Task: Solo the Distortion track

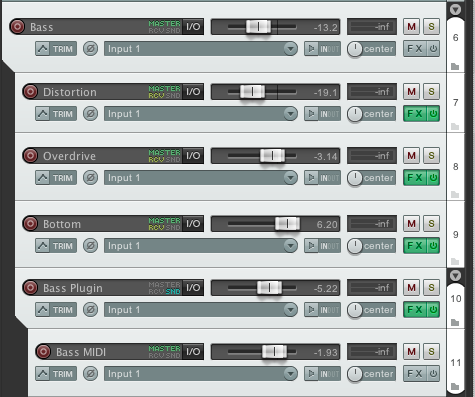Action: [431, 92]
